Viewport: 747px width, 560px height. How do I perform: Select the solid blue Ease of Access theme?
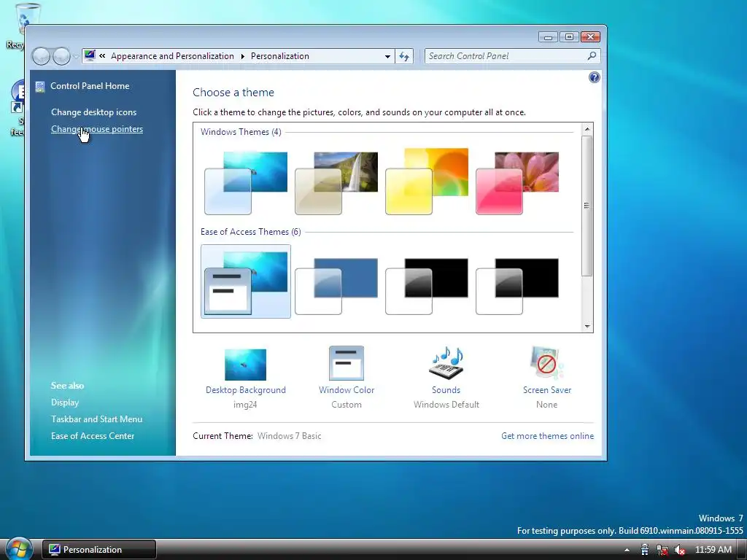[x=336, y=286]
